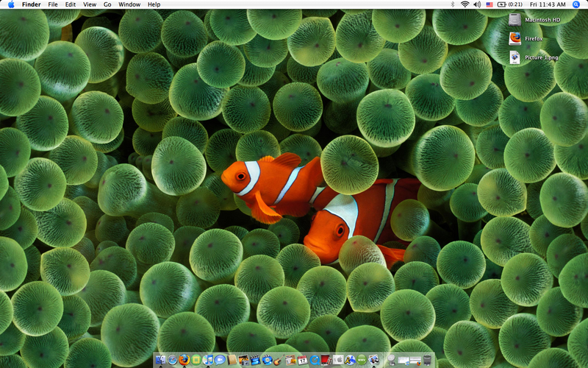Open iCal calendar icon showing 17
The height and width of the screenshot is (368, 588).
302,360
